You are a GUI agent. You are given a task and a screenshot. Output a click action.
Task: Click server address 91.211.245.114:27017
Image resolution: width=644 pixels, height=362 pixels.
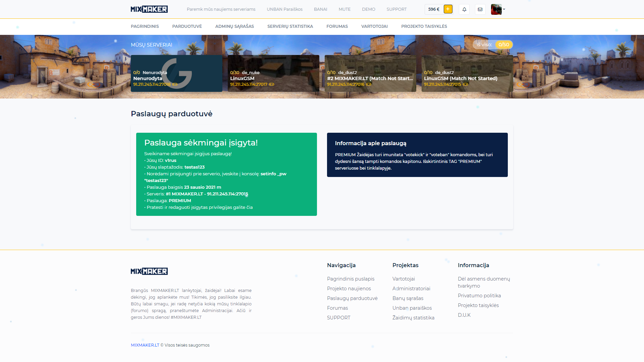tap(249, 84)
